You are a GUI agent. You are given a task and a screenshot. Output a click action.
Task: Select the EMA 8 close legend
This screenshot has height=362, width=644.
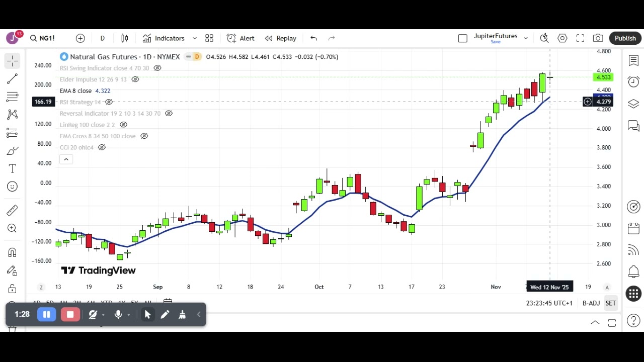[75, 91]
